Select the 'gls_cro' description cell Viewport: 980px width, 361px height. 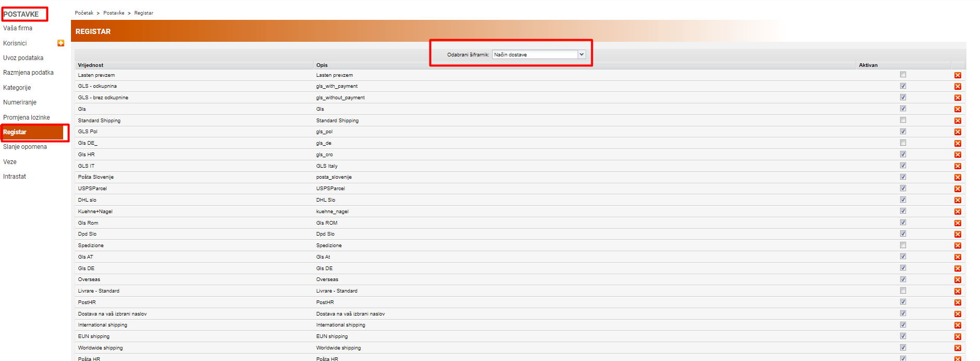325,155
